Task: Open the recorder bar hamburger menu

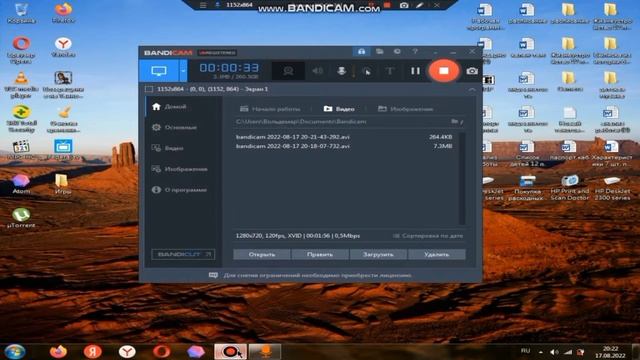Action: point(203,5)
